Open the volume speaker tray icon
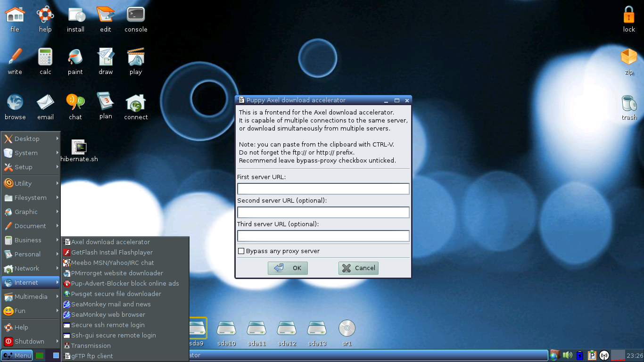The width and height of the screenshot is (644, 362). click(x=568, y=355)
